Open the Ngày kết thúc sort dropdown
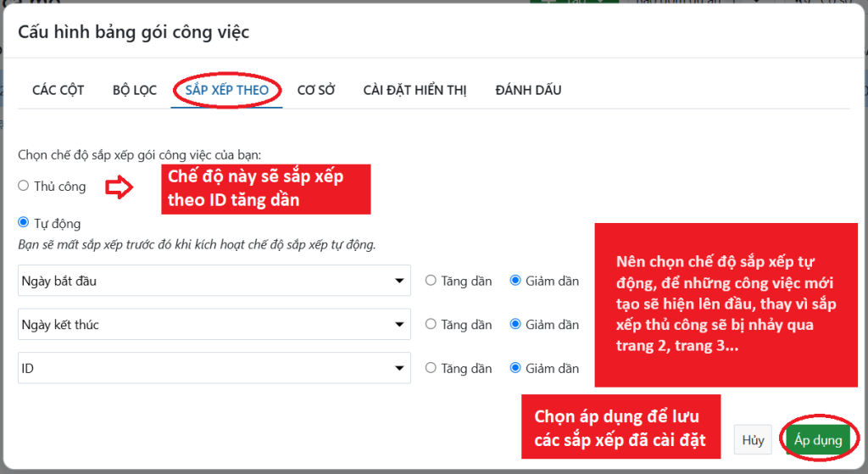The image size is (868, 474). [x=214, y=324]
